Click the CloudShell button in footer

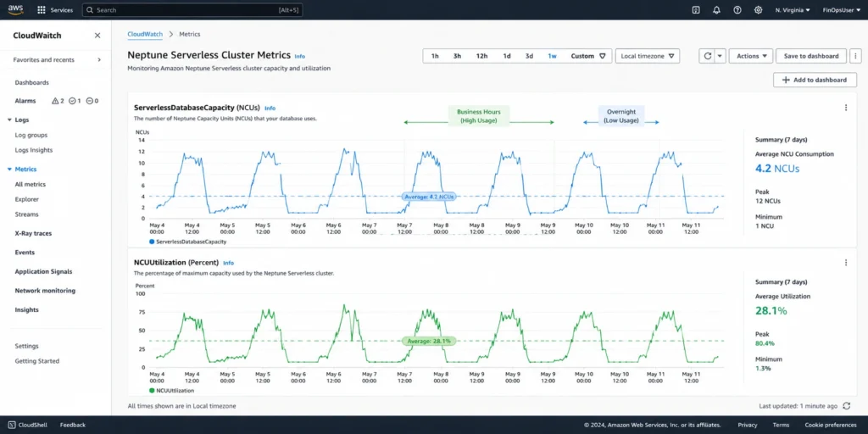tap(28, 426)
